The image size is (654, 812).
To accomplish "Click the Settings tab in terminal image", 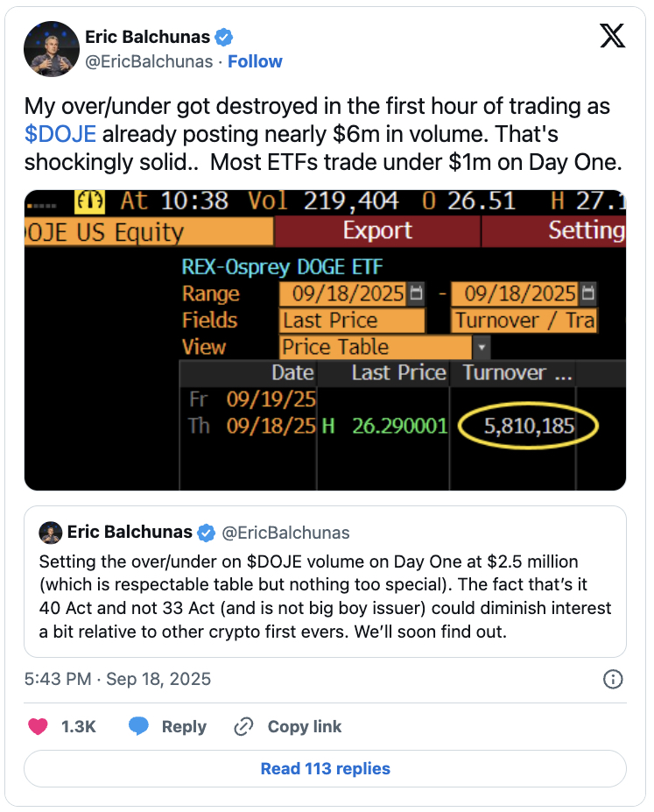I will tap(586, 231).
